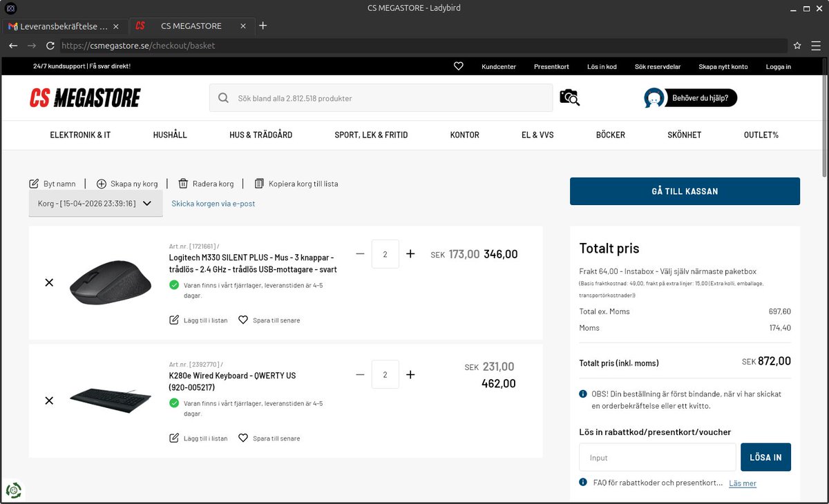Click the Skapa ny korg plus icon

(x=102, y=184)
